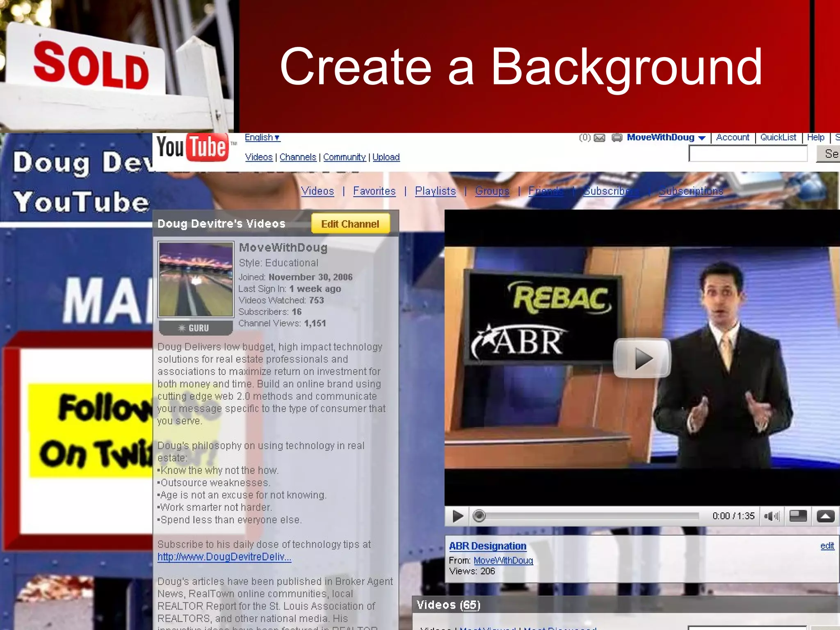The image size is (840, 630).
Task: Open the inbox envelope icon
Action: point(599,138)
